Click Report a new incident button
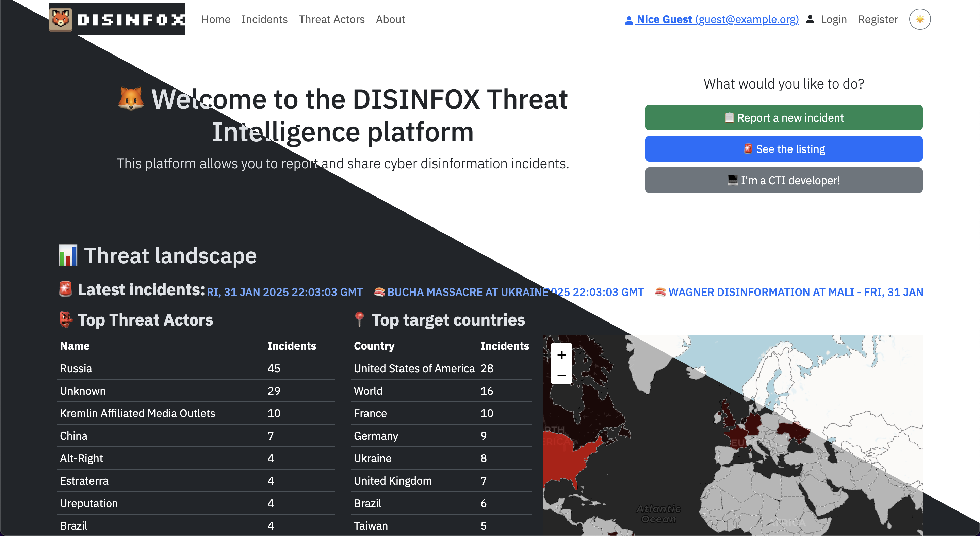Screen dimensions: 980x536 (783, 117)
